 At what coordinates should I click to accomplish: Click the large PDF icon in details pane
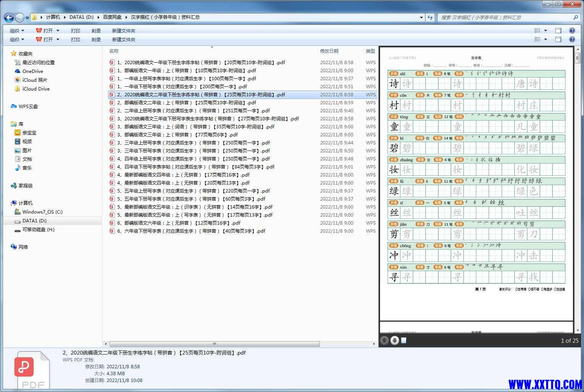tap(32, 370)
